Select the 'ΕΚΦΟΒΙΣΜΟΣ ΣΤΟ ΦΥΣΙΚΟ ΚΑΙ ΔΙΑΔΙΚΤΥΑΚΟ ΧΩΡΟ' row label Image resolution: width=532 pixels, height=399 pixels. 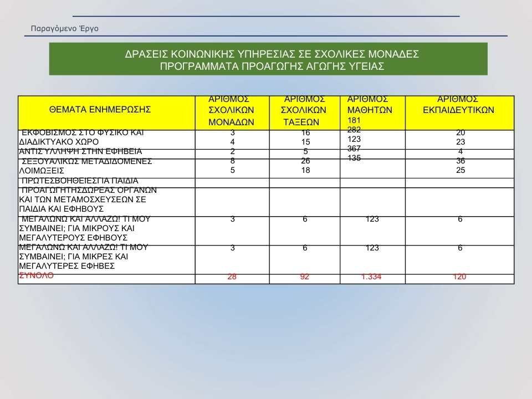coord(82,137)
